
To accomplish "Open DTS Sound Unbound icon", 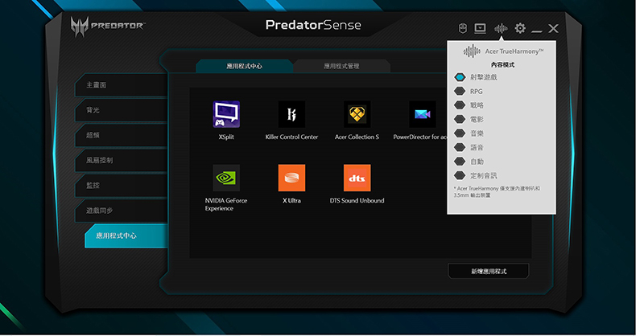I will point(357,178).
